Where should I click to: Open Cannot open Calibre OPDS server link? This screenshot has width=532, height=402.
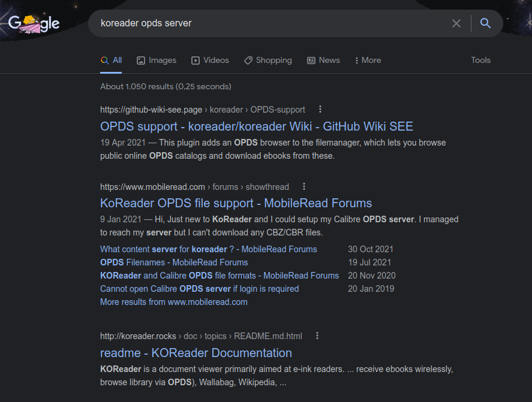(199, 289)
